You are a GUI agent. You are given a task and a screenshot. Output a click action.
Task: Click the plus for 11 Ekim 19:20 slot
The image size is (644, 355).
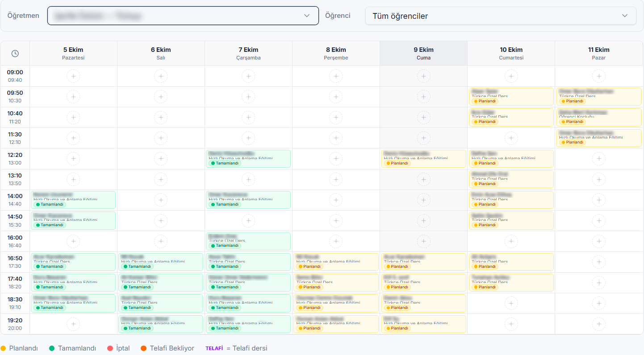pyautogui.click(x=598, y=324)
